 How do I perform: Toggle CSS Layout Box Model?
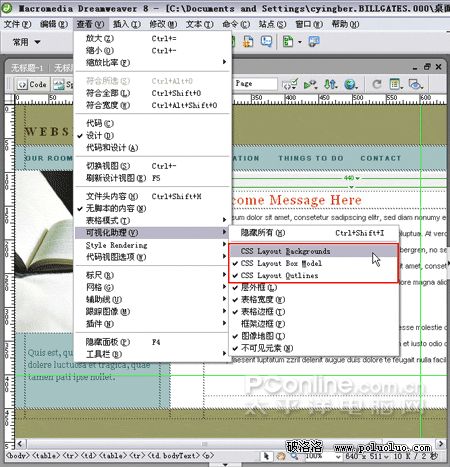(314, 263)
